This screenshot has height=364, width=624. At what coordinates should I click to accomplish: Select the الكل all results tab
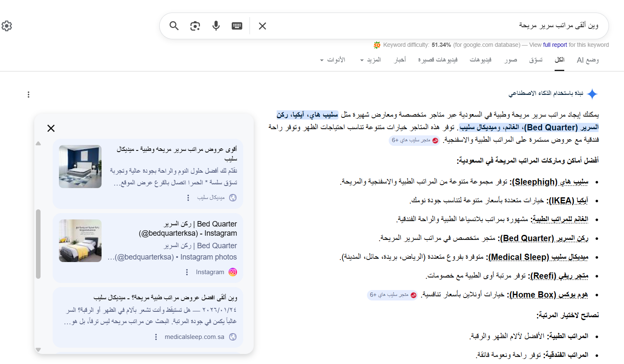click(x=560, y=60)
